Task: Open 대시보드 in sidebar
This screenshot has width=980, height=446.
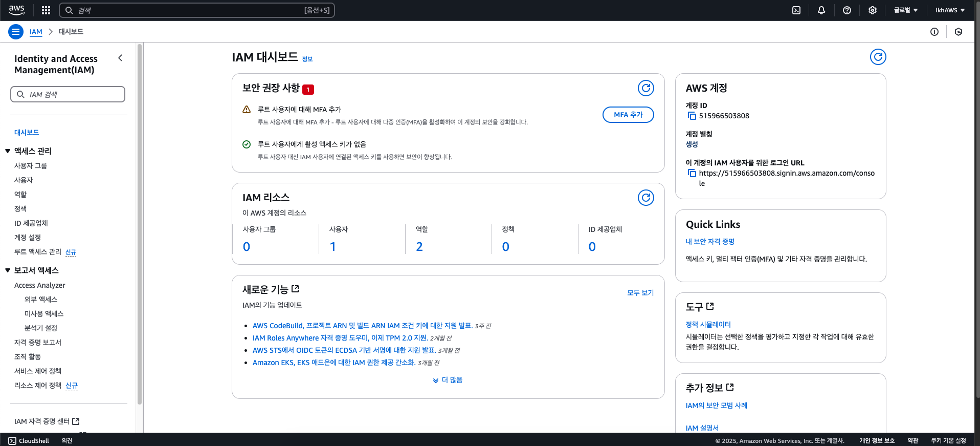Action: [27, 133]
